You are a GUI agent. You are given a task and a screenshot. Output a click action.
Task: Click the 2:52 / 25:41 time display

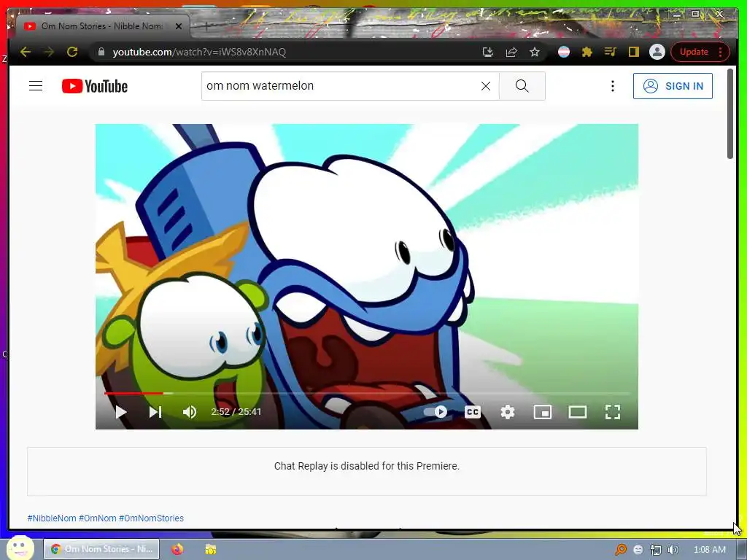click(x=236, y=412)
